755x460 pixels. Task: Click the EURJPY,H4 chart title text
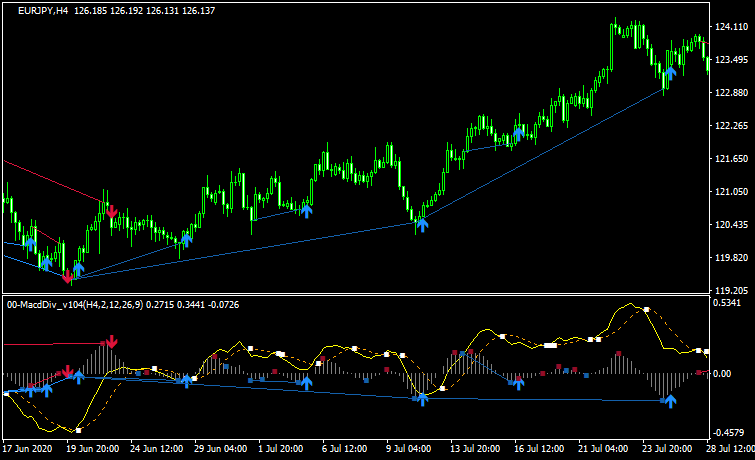click(x=43, y=10)
